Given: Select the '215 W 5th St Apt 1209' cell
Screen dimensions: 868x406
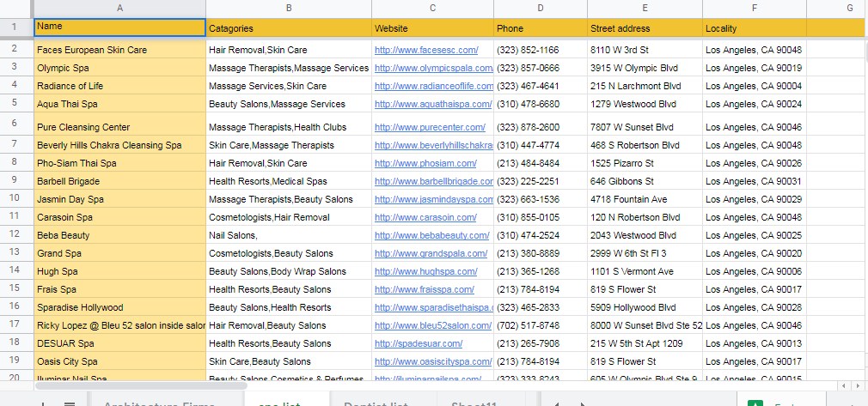Looking at the screenshot, I should 645,343.
